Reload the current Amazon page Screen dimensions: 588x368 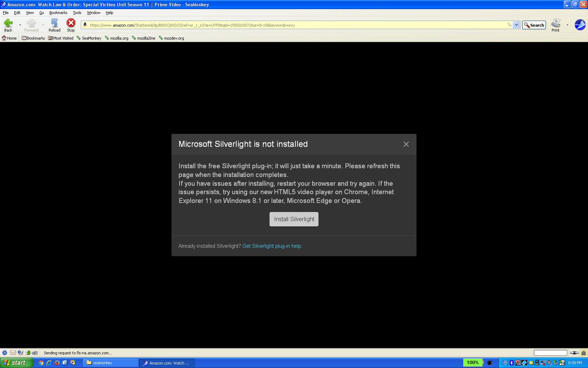(x=54, y=25)
